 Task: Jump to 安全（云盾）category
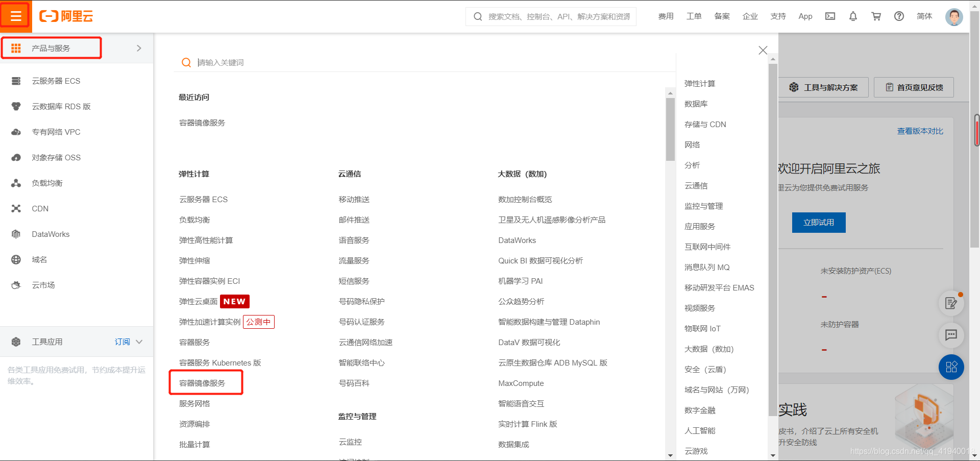point(705,369)
